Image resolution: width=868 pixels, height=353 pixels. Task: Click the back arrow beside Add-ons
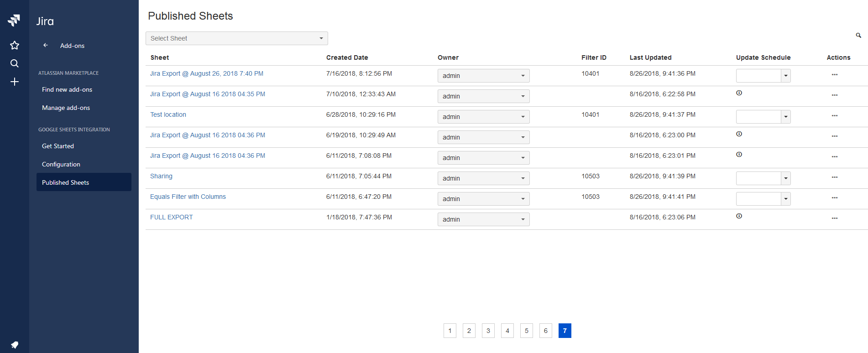pyautogui.click(x=46, y=45)
